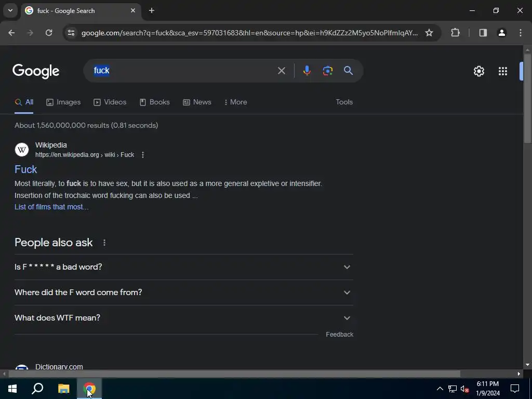The image size is (532, 399).
Task: Expand 'What does WTF mean?' question
Action: click(184, 318)
